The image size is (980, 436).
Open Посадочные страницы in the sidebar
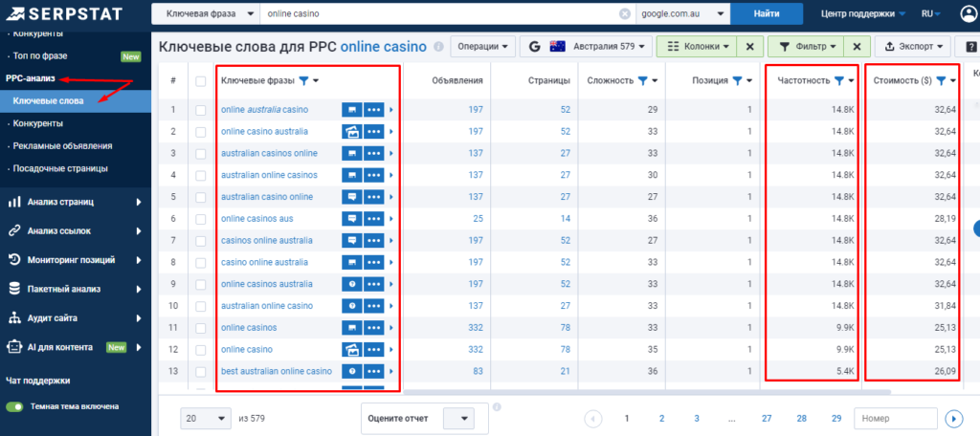(x=60, y=168)
